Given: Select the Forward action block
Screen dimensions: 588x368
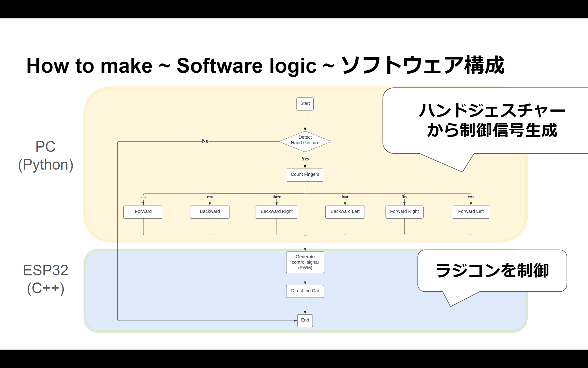Looking at the screenshot, I should tap(143, 211).
